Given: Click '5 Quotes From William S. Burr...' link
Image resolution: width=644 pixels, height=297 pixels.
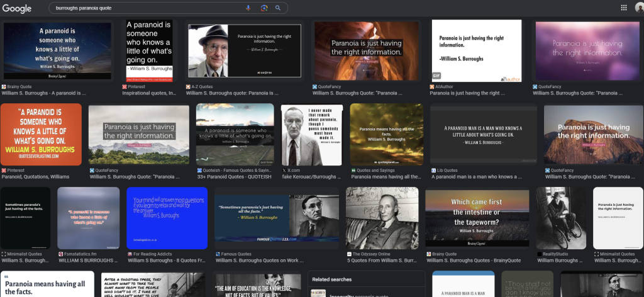Looking at the screenshot, I should tap(382, 261).
